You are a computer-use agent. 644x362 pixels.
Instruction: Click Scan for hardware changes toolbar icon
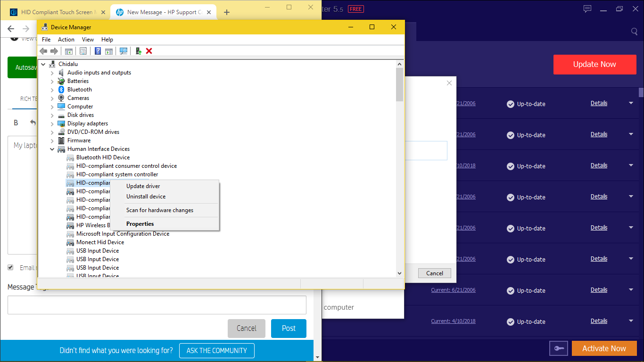click(124, 51)
